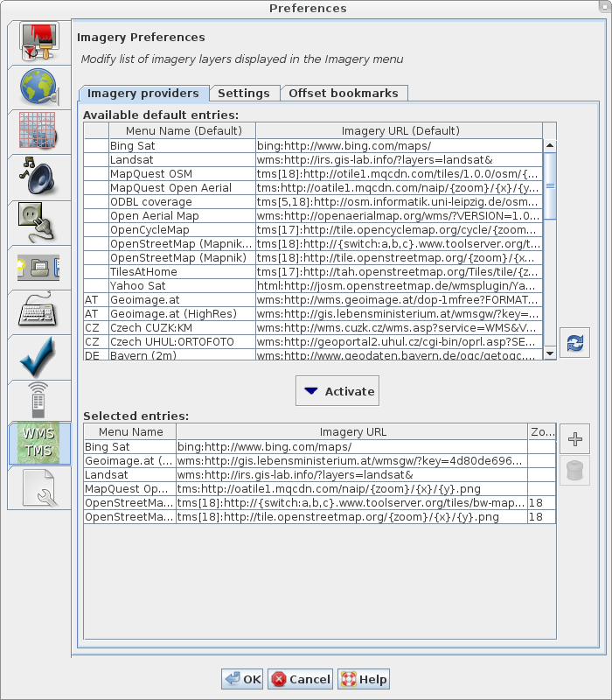Open Remote control settings icon

38,400
